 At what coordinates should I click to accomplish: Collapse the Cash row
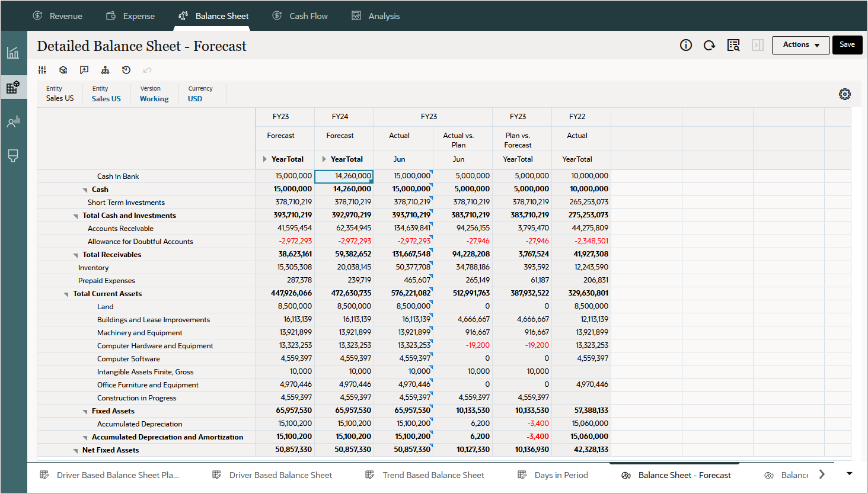tap(85, 190)
